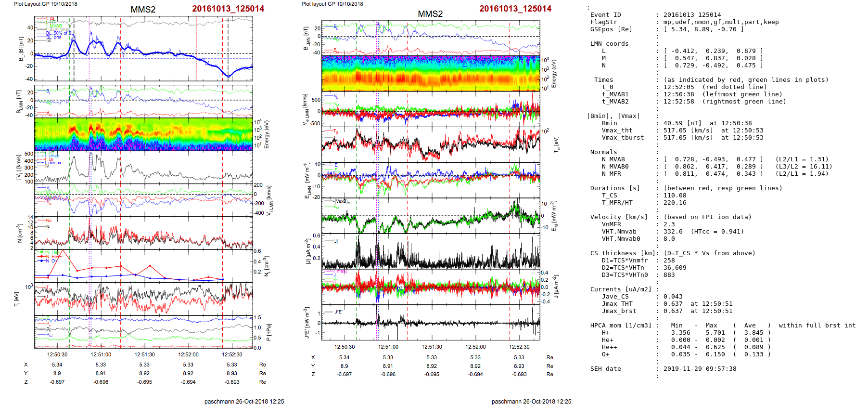The height and width of the screenshot is (405, 868).
Task: Click the "Event ID" label in the text panel
Action: 605,15
